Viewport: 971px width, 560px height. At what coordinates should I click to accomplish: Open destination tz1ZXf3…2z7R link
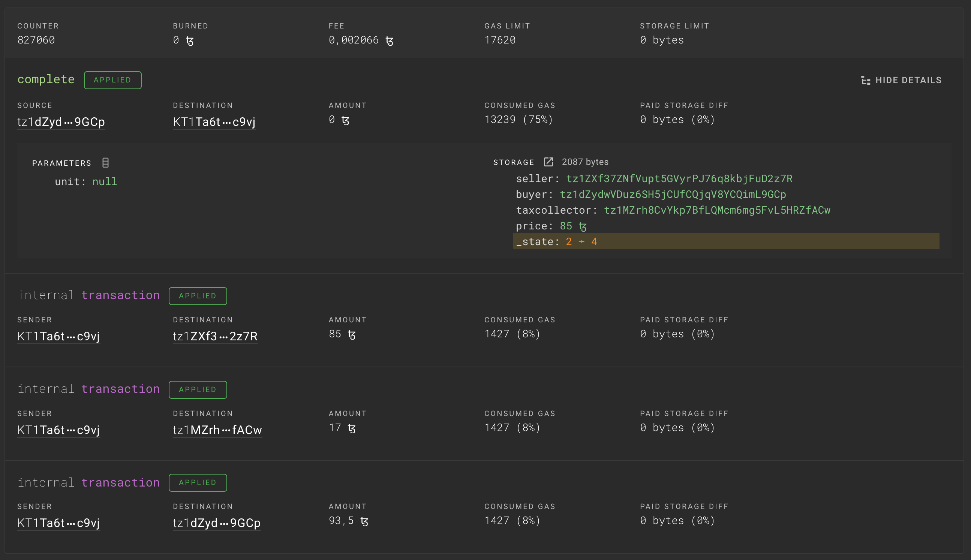point(215,337)
